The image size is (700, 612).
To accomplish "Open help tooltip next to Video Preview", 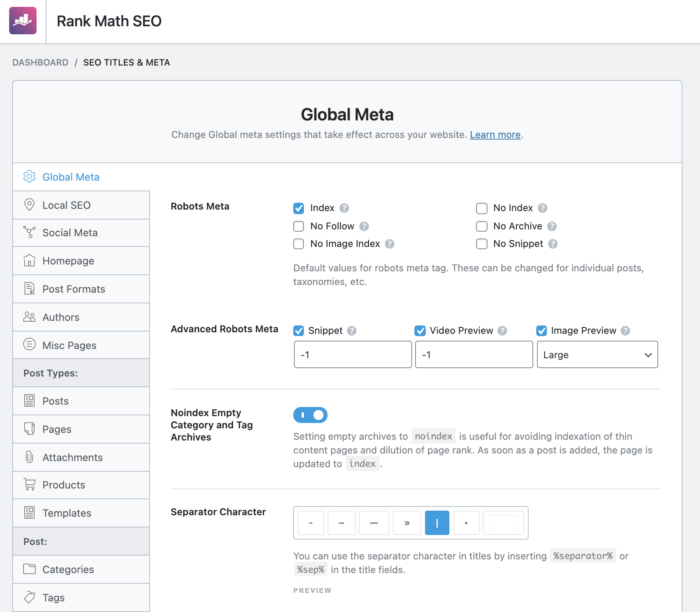I will 502,331.
